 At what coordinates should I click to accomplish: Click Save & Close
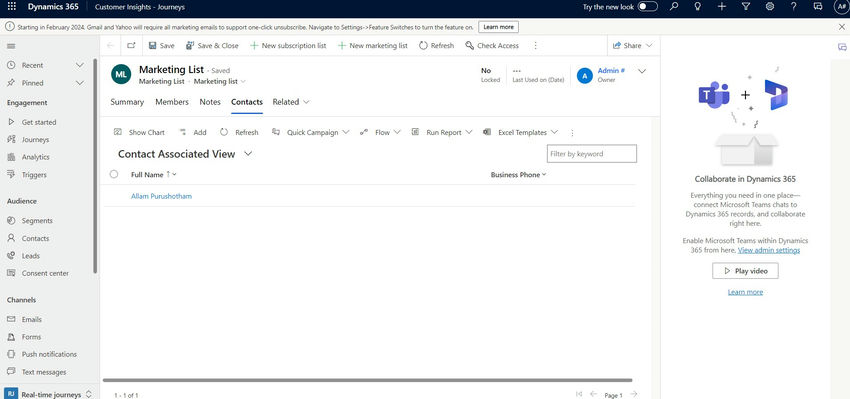click(x=212, y=46)
